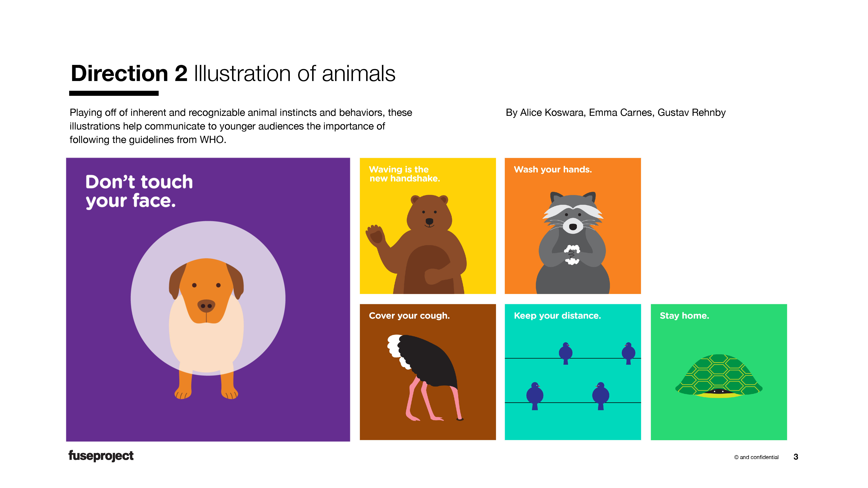Click the upper-left bird on the wire
Image resolution: width=868 pixels, height=488 pixels.
tap(565, 353)
